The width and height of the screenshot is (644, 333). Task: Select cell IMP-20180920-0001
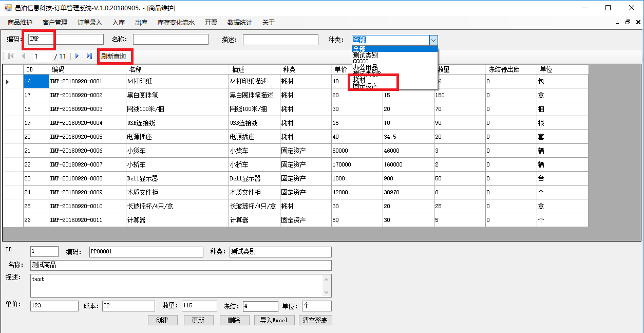pyautogui.click(x=87, y=81)
